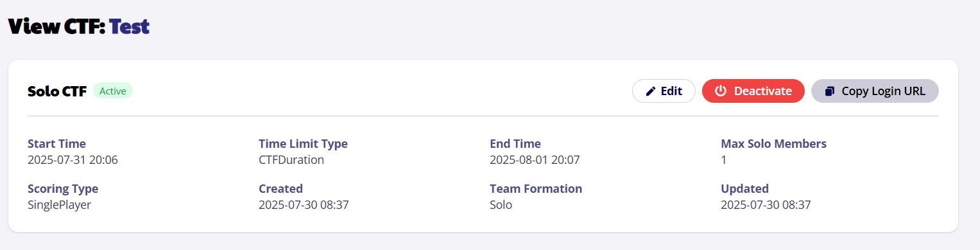This screenshot has width=980, height=250.
Task: Click the Start Time value 2025-07-31 20:06
Action: [x=73, y=160]
